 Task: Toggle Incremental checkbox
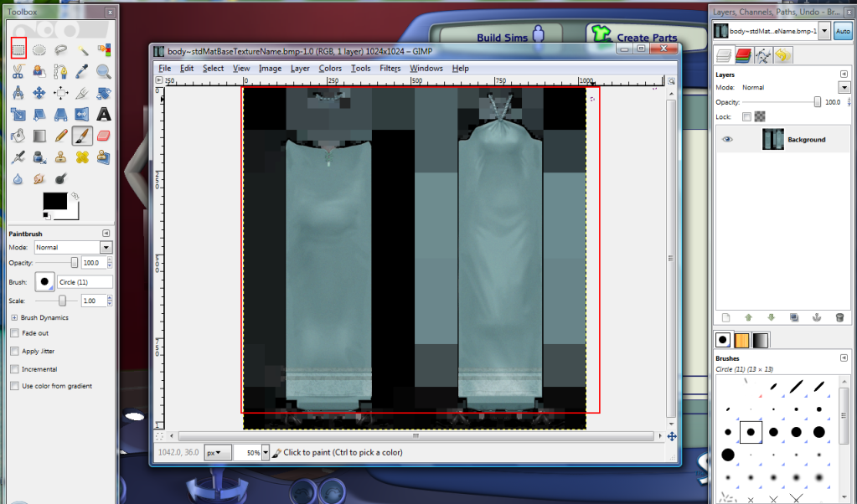click(x=15, y=369)
